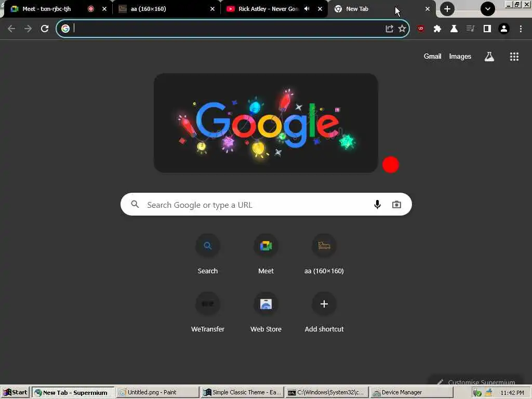Click the Search Google or type a URL box

coord(267,205)
